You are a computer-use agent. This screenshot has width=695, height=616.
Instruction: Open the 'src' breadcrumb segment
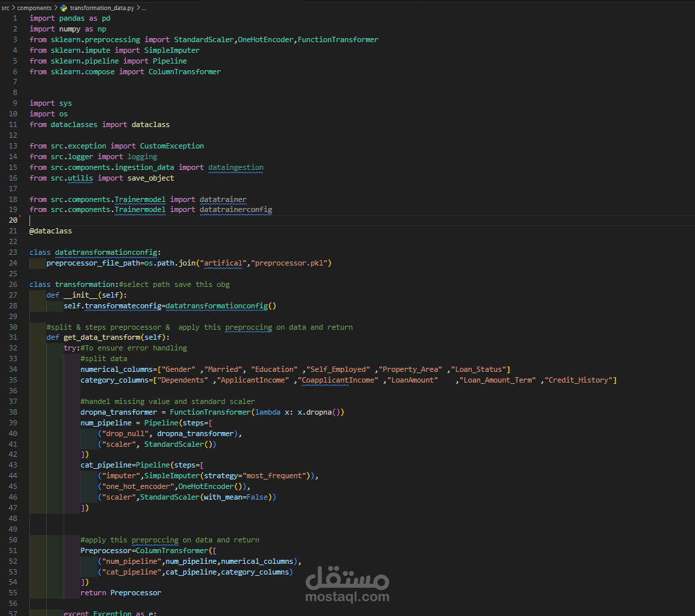(5, 8)
